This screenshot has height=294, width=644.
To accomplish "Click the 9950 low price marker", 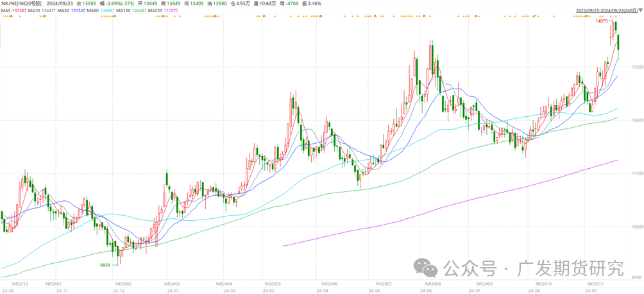I will (105, 264).
